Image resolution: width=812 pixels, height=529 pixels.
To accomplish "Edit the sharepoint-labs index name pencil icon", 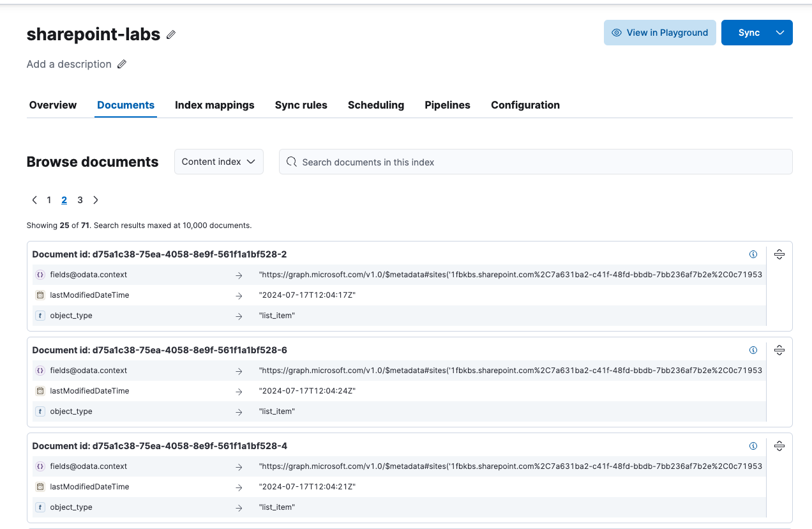I will coord(171,34).
